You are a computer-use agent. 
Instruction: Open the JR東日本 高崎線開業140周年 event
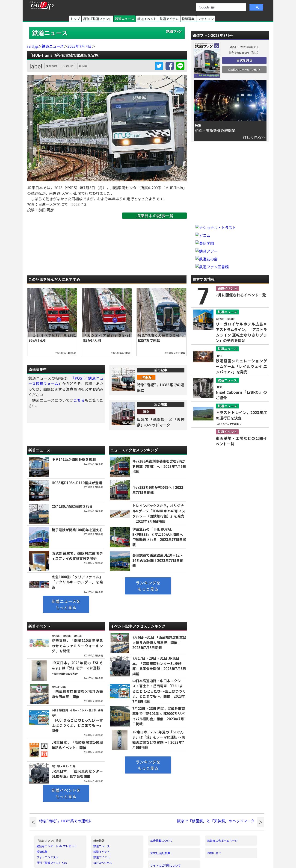point(77,745)
